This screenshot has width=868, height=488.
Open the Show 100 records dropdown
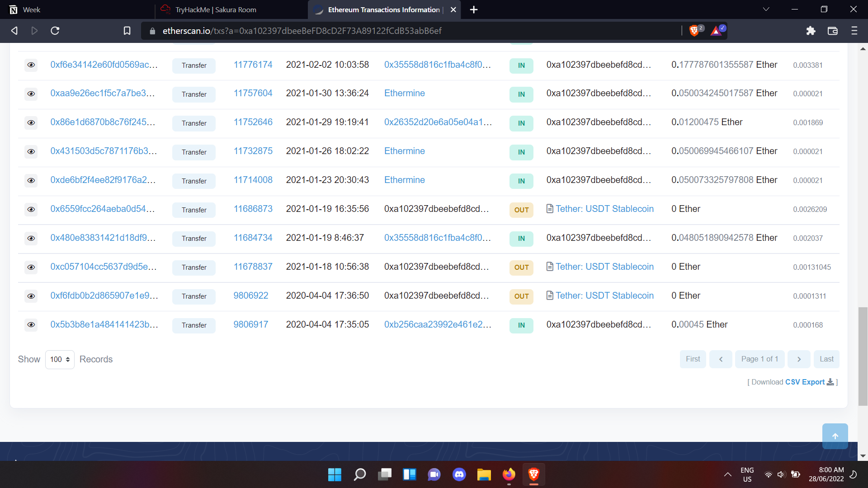pyautogui.click(x=60, y=359)
